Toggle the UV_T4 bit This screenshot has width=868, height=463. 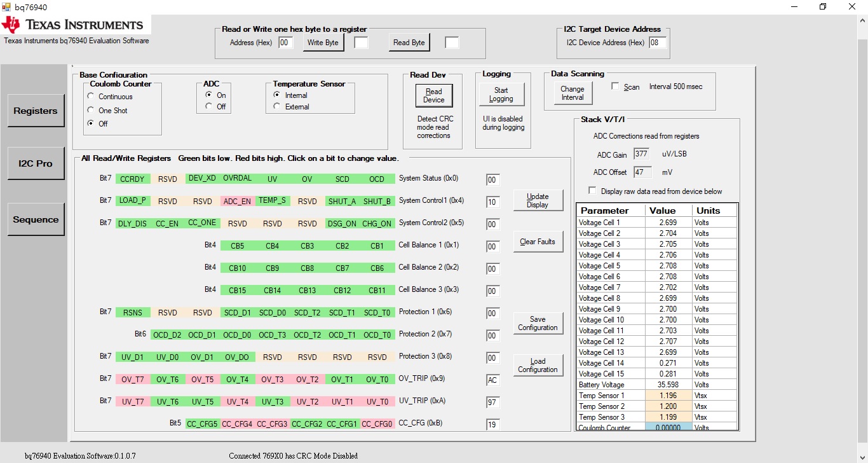238,401
